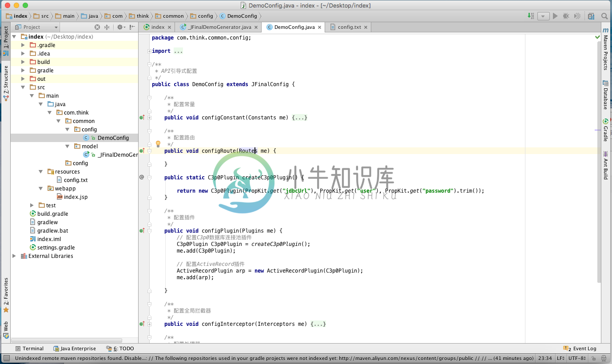Click override gutter icon beside configConstant
The image size is (612, 364).
click(x=142, y=118)
